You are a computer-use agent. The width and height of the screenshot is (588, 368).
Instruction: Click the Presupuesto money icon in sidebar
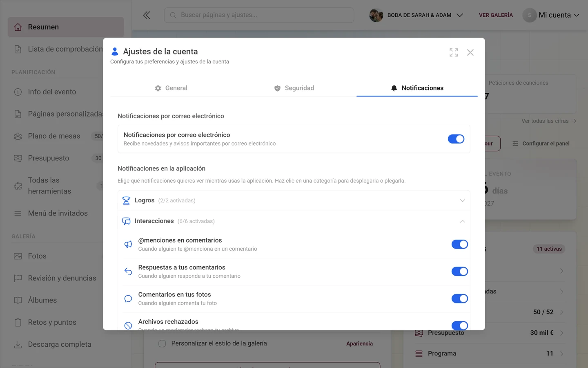[x=18, y=158]
